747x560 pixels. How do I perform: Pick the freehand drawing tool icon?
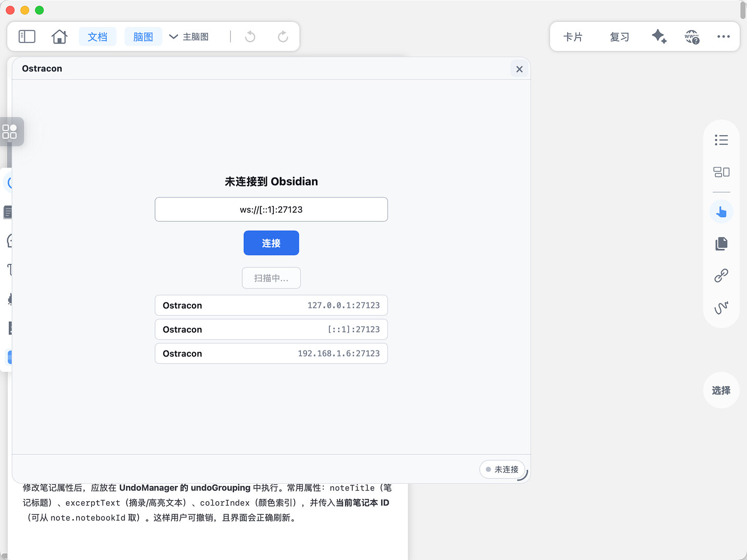coord(721,307)
